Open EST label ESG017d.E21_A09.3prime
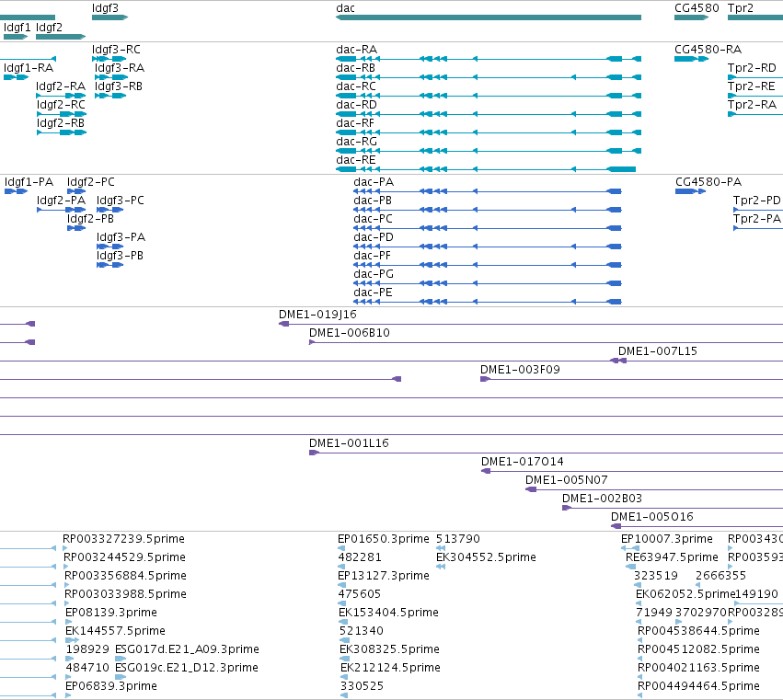The height and width of the screenshot is (700, 783). point(188,649)
